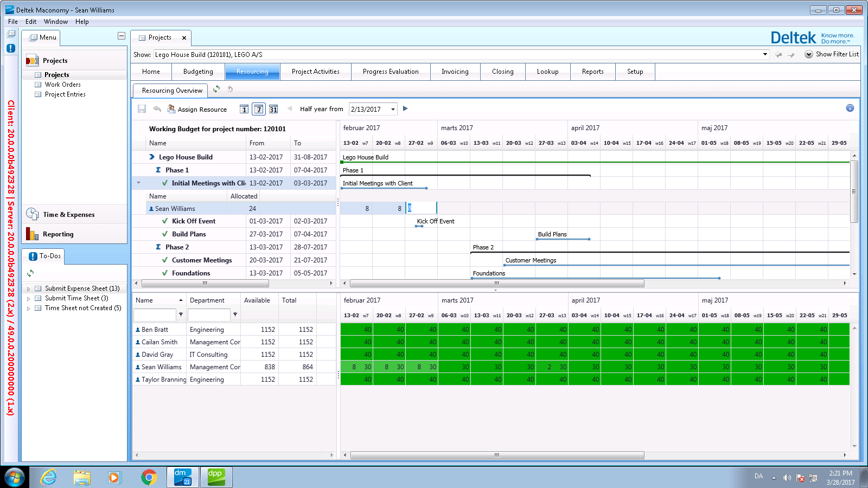Click the blue information icon at top right

pyautogui.click(x=850, y=108)
